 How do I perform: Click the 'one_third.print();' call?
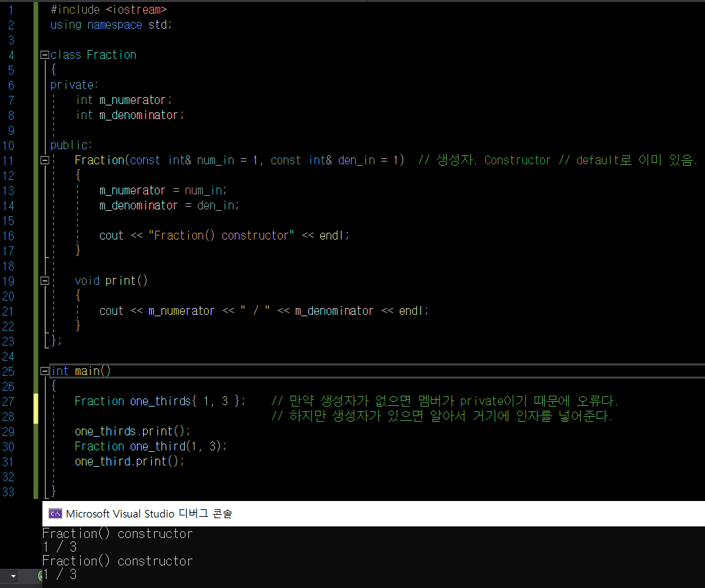[129, 461]
